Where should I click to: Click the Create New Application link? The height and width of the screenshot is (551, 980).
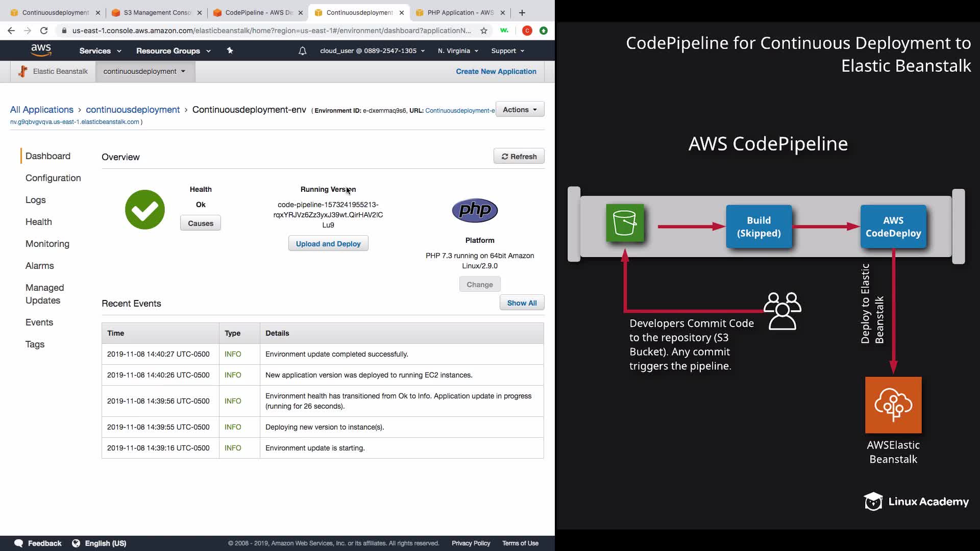tap(496, 71)
